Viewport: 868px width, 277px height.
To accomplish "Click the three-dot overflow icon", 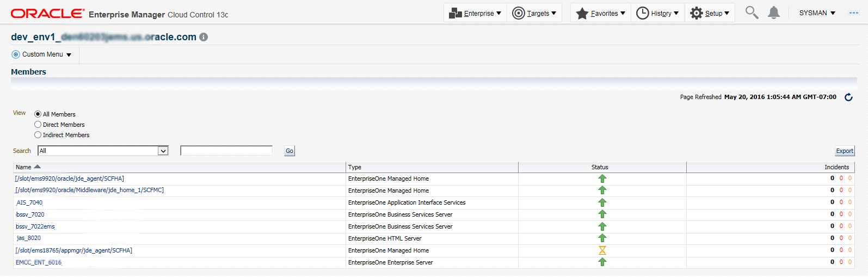I will pos(854,13).
